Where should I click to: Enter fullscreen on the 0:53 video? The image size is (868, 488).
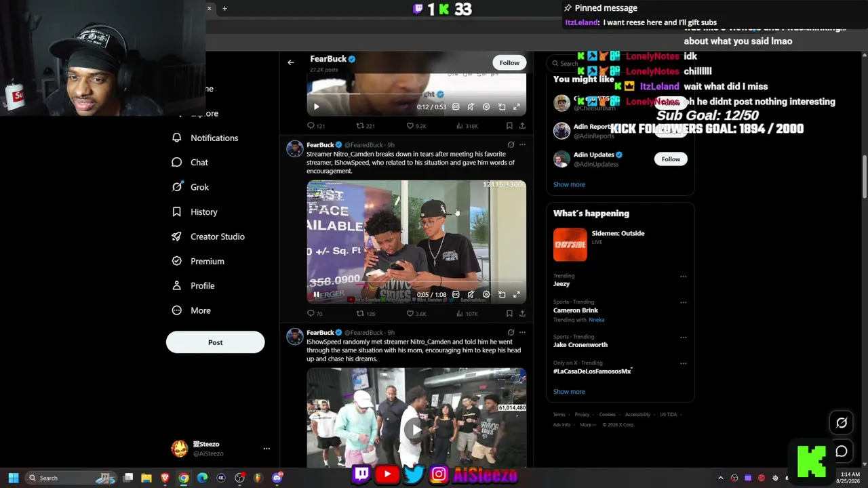click(517, 107)
